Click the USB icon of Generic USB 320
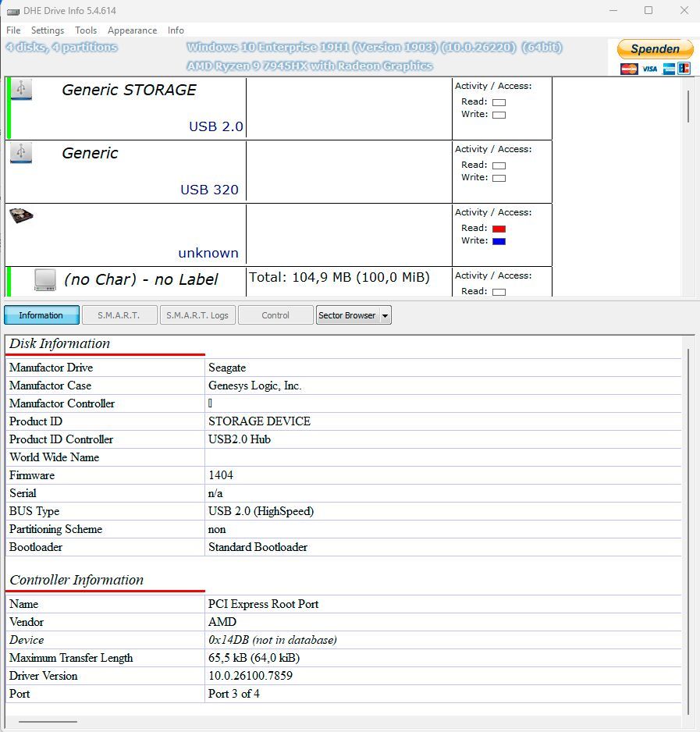The height and width of the screenshot is (732, 700). 21,152
